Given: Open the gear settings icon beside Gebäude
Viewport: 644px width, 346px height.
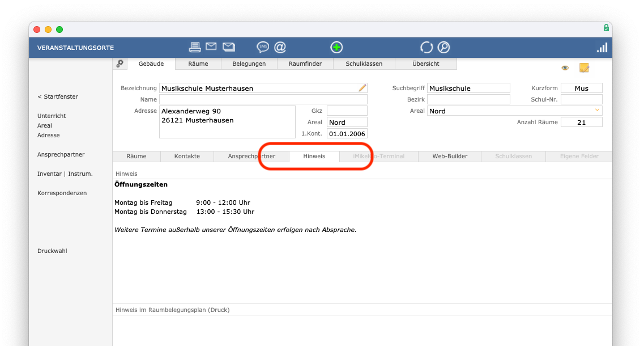Looking at the screenshot, I should [120, 64].
